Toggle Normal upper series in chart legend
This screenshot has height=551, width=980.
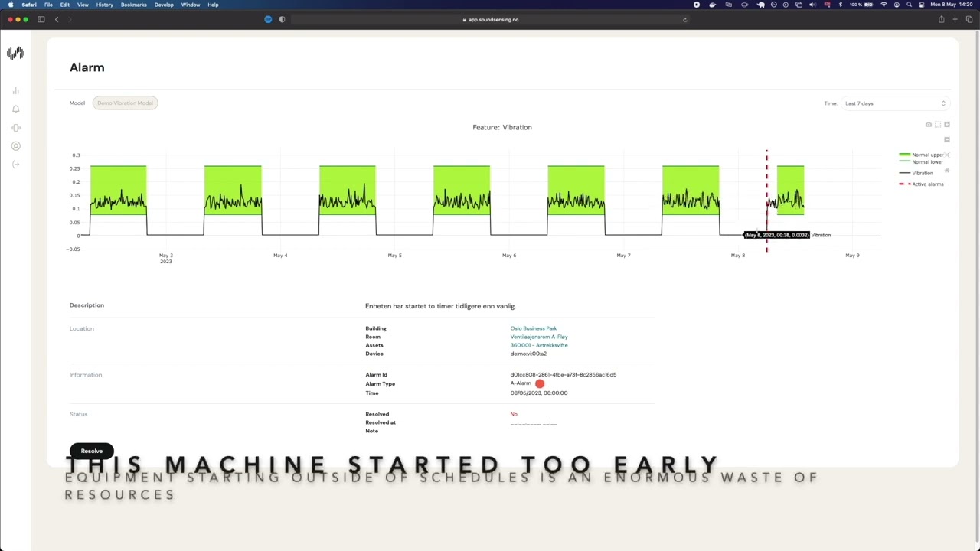click(921, 155)
